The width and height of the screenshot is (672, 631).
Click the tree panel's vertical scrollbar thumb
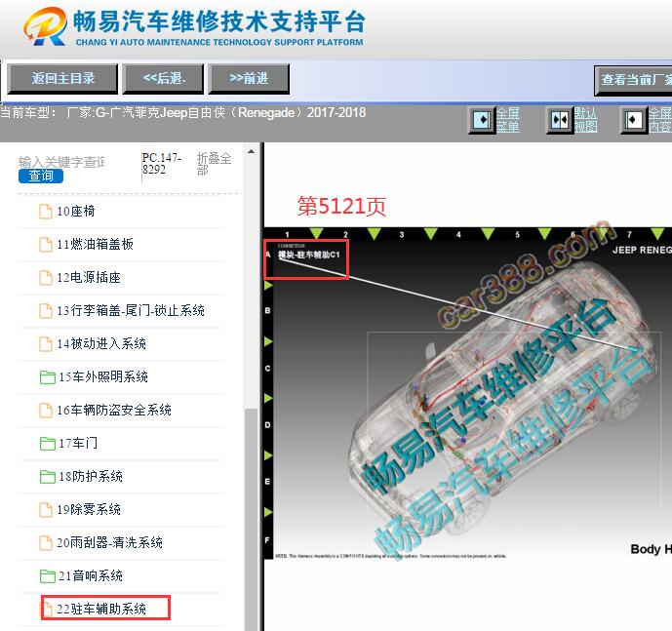click(251, 519)
